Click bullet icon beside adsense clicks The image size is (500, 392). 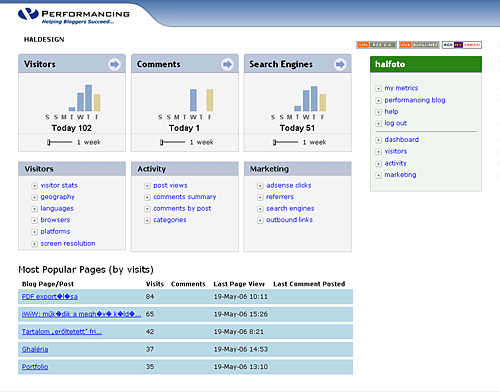[x=260, y=186]
